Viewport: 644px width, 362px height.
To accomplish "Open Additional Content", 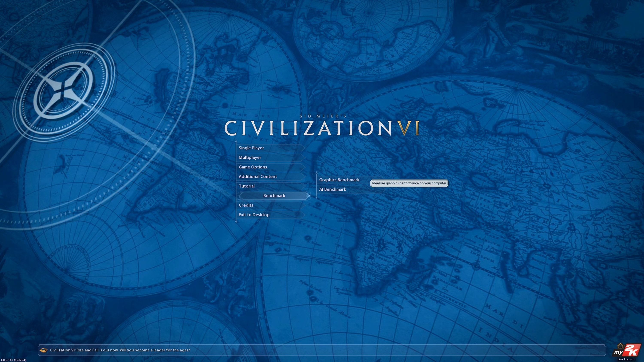I will pyautogui.click(x=258, y=176).
